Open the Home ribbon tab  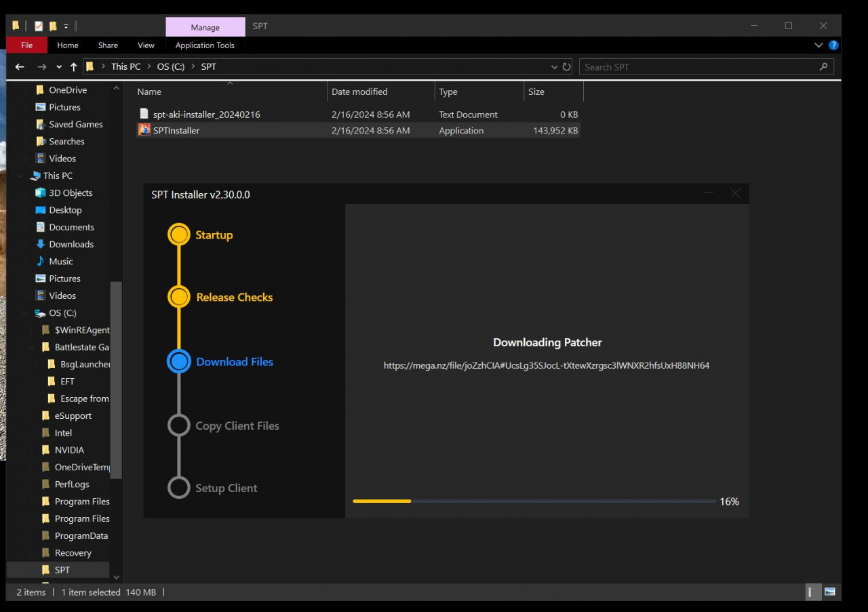[x=68, y=45]
